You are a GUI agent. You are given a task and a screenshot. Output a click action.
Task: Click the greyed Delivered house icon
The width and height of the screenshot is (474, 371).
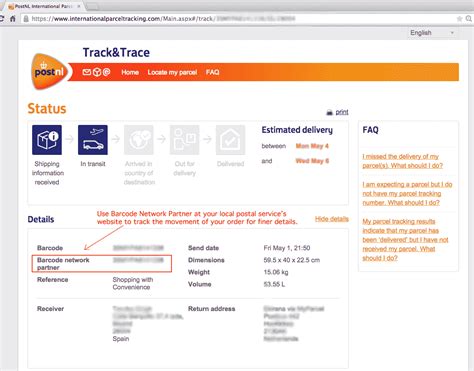[230, 140]
